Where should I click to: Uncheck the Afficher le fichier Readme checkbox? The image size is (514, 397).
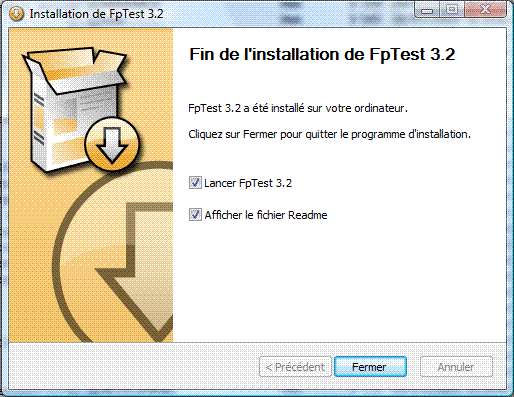click(x=195, y=215)
